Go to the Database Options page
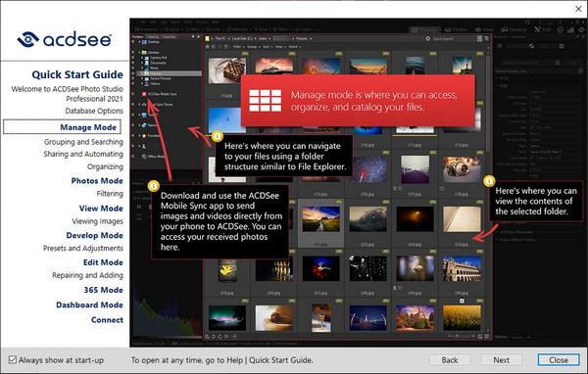 (94, 111)
